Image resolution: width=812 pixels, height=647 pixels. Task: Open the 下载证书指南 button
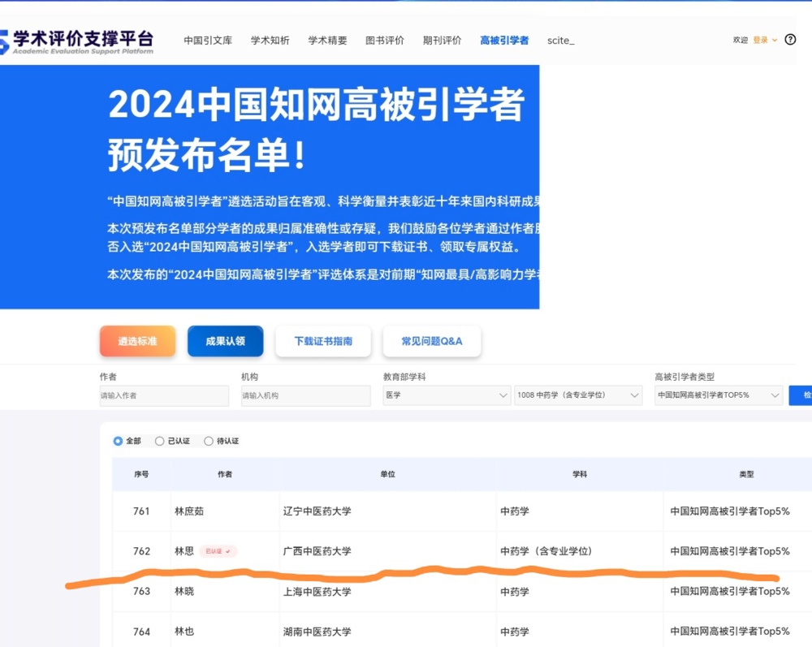323,342
